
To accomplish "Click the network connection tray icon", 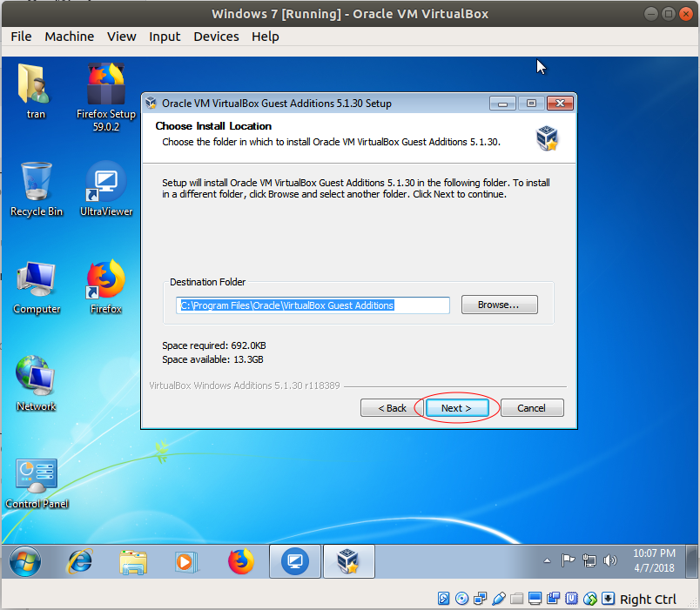I will pyautogui.click(x=589, y=560).
